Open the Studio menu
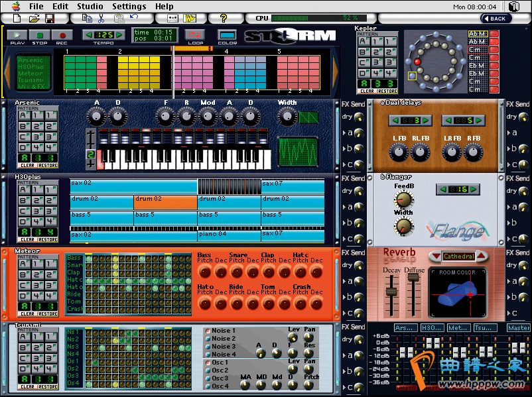The height and width of the screenshot is (397, 532). (x=90, y=6)
